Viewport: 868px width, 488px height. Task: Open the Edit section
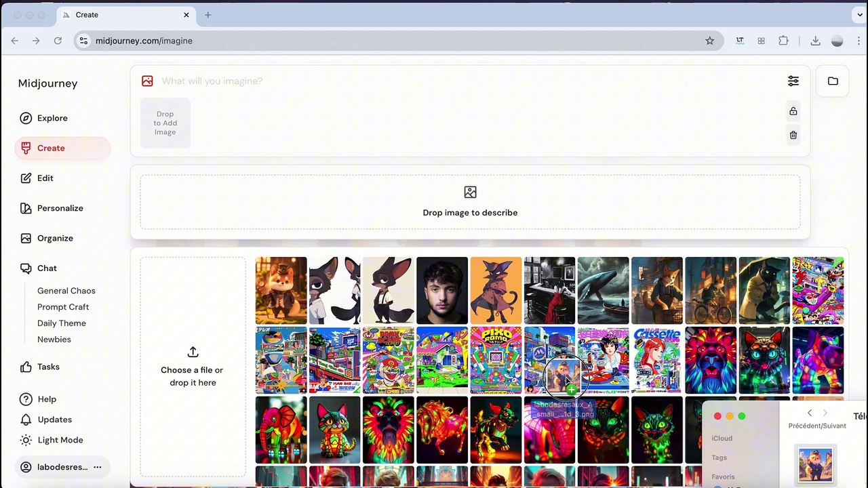pyautogui.click(x=45, y=178)
